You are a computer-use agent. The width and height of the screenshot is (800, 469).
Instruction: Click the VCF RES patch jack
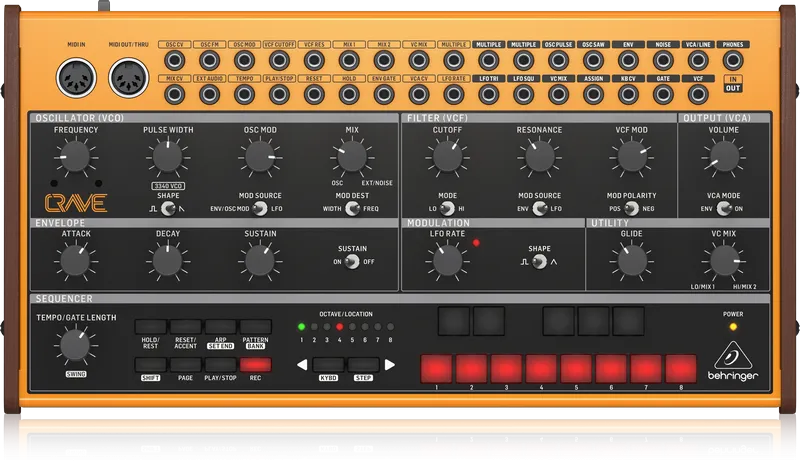pyautogui.click(x=314, y=61)
